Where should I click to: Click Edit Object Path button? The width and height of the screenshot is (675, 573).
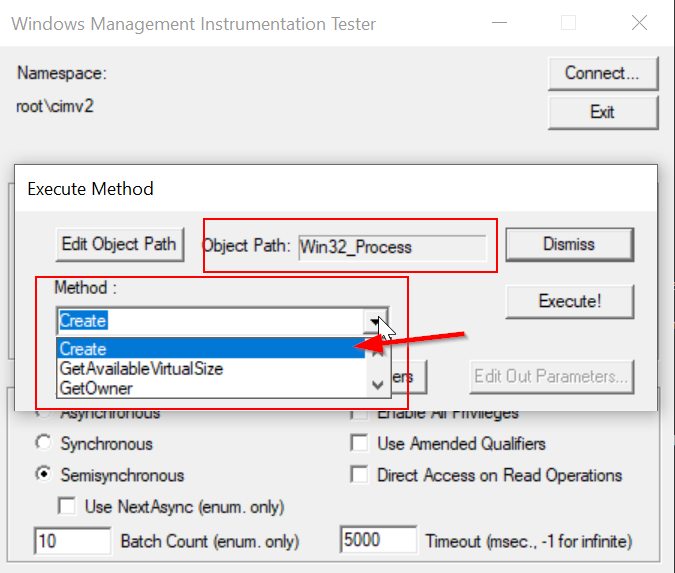pyautogui.click(x=119, y=244)
